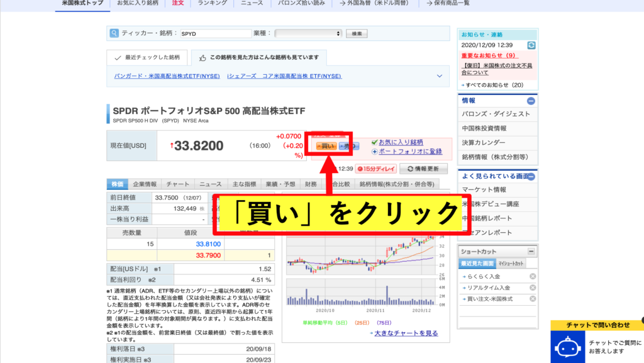Viewport: 644px width, 363px height.
Task: Click the 買い button
Action: click(x=326, y=146)
